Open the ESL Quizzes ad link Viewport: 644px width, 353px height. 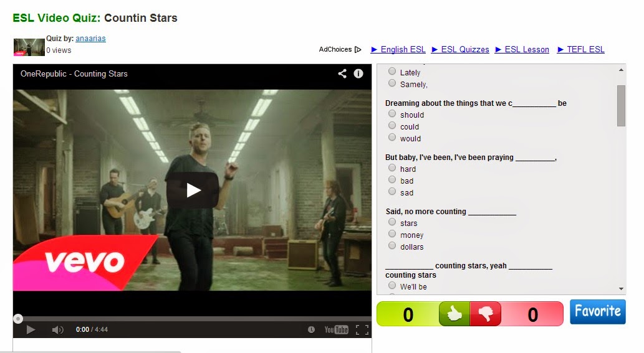click(460, 50)
